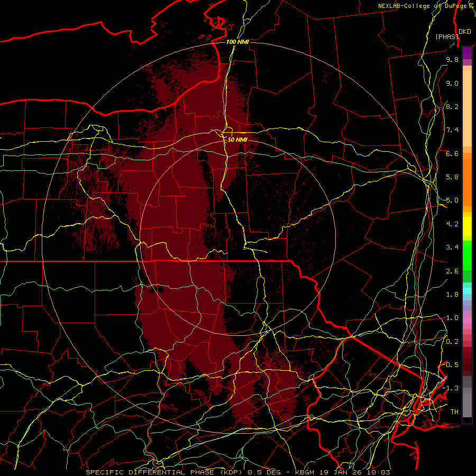Click the -1.3 value on color scale
Screen dimensions: 476x476
tap(451, 388)
